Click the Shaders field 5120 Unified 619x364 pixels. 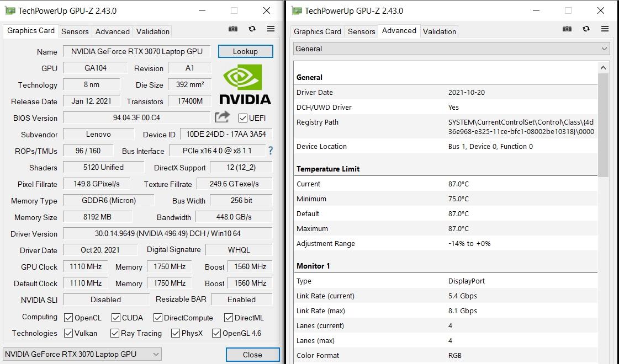point(103,167)
